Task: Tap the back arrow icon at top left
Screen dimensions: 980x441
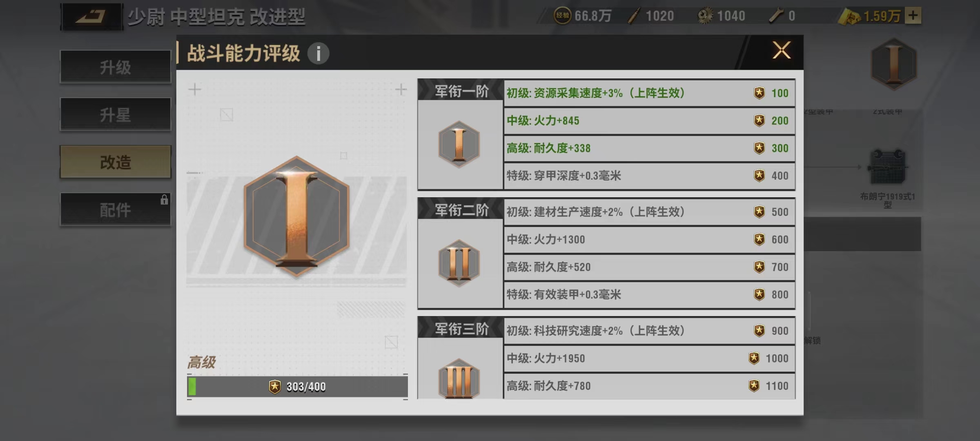Action: (x=91, y=17)
